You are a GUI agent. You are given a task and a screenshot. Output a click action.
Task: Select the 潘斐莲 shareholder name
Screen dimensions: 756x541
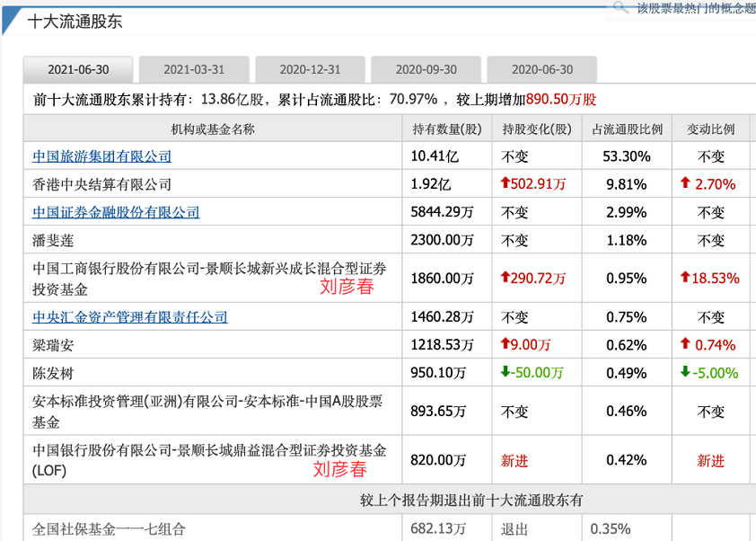[53, 240]
